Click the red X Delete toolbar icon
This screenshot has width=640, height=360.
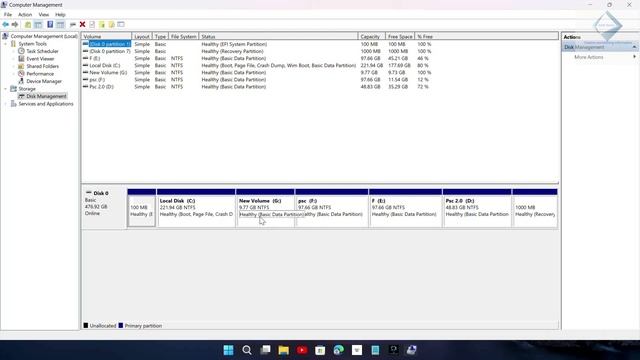pyautogui.click(x=82, y=25)
